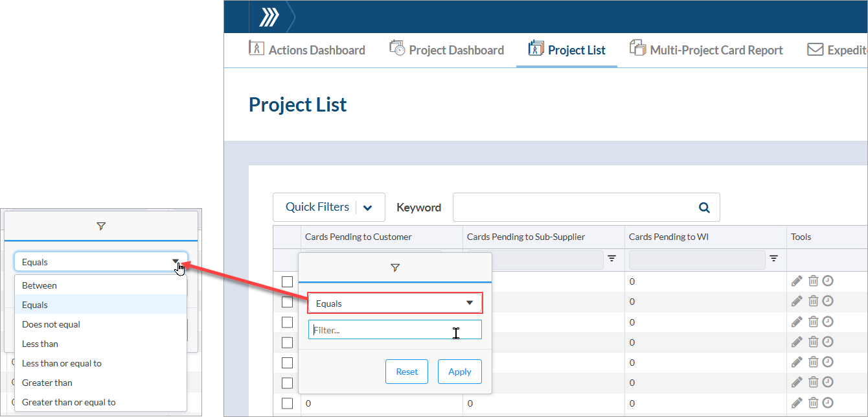
Task: Click the Cards Pending to Sub-Supplier filter box
Action: [535, 259]
